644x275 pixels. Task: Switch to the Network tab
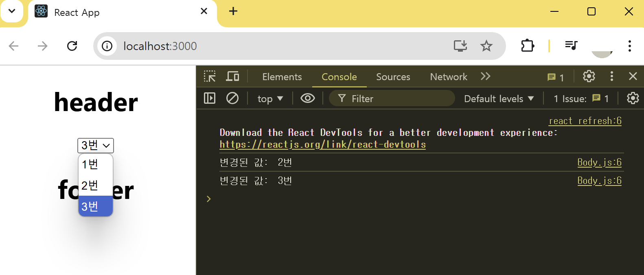449,77
